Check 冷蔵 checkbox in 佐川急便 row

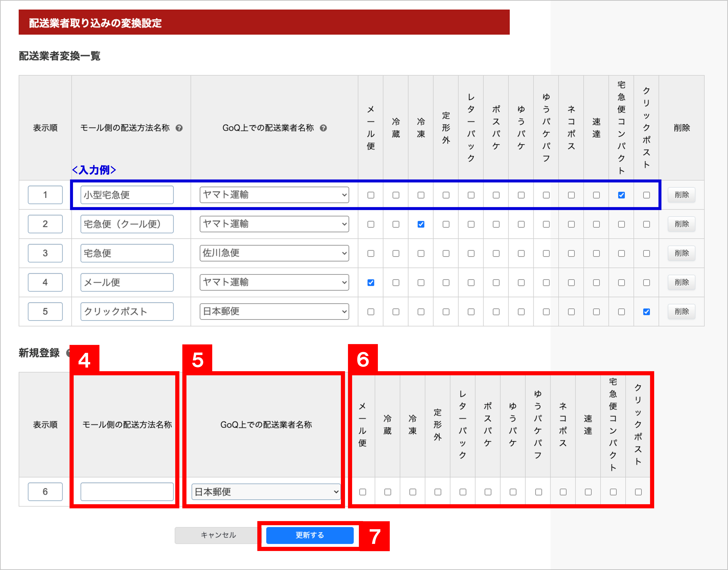(396, 253)
